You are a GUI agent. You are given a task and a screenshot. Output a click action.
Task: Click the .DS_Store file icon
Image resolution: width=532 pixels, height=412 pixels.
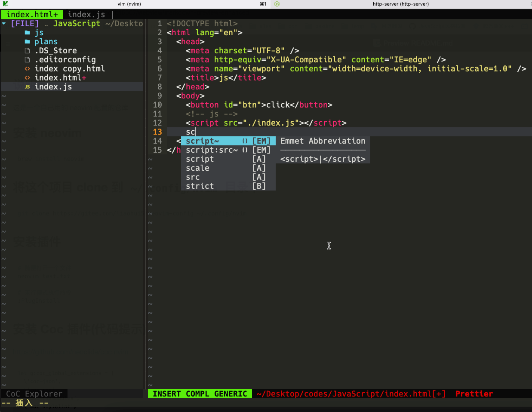tap(27, 51)
